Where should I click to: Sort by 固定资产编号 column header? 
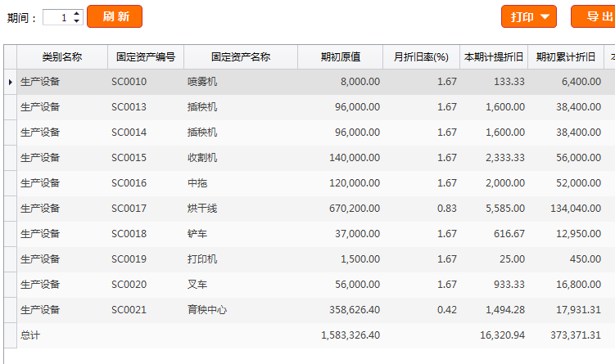point(145,57)
